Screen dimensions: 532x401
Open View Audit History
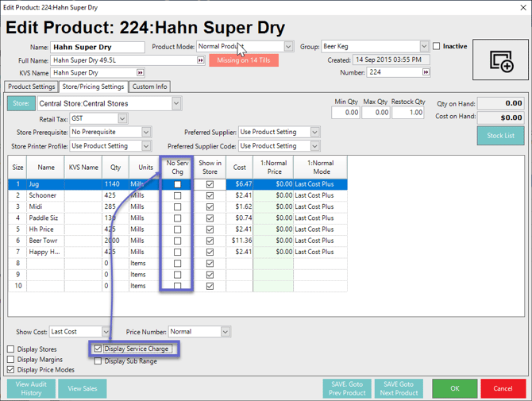tap(31, 388)
